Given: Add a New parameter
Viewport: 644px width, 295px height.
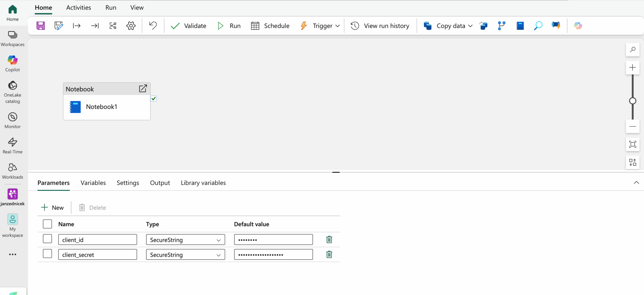Looking at the screenshot, I should pos(52,208).
